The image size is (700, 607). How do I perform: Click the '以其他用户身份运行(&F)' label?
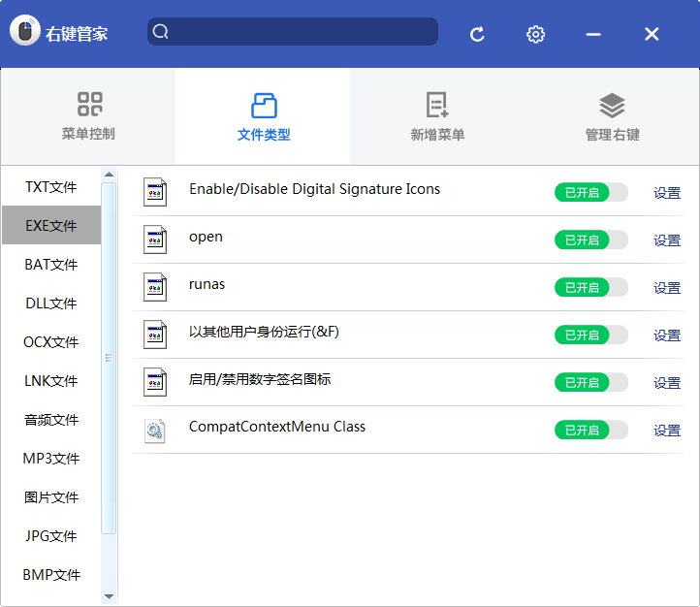click(x=264, y=332)
